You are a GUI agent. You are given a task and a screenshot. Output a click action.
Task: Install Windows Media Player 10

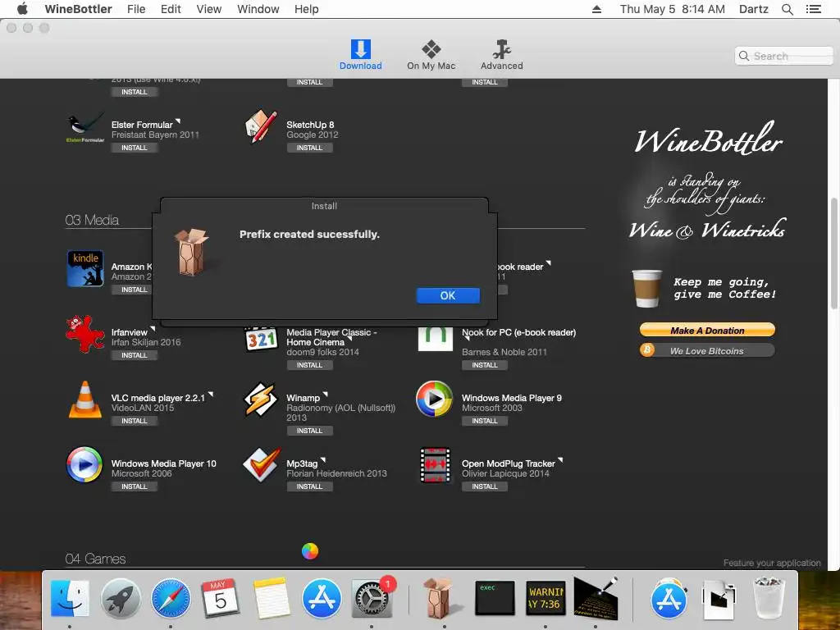click(134, 487)
